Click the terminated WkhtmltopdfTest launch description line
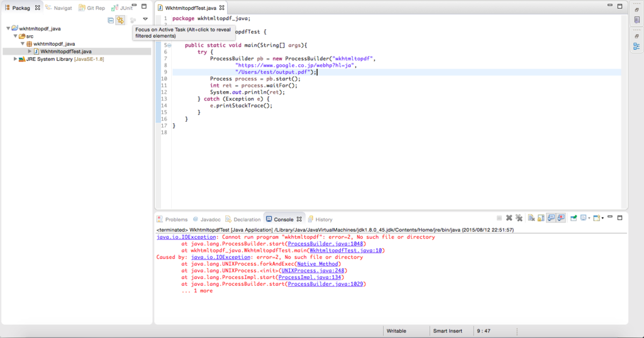Screen dimensions: 644x338 coord(335,230)
